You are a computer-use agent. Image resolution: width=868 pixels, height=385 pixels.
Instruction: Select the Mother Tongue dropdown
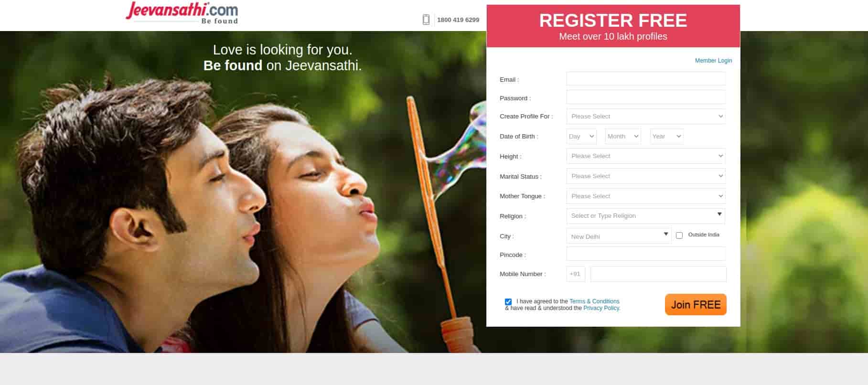pos(645,196)
